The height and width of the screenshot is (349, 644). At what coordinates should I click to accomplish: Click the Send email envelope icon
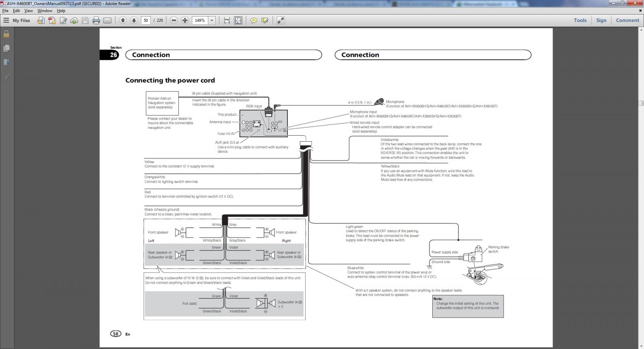[107, 21]
